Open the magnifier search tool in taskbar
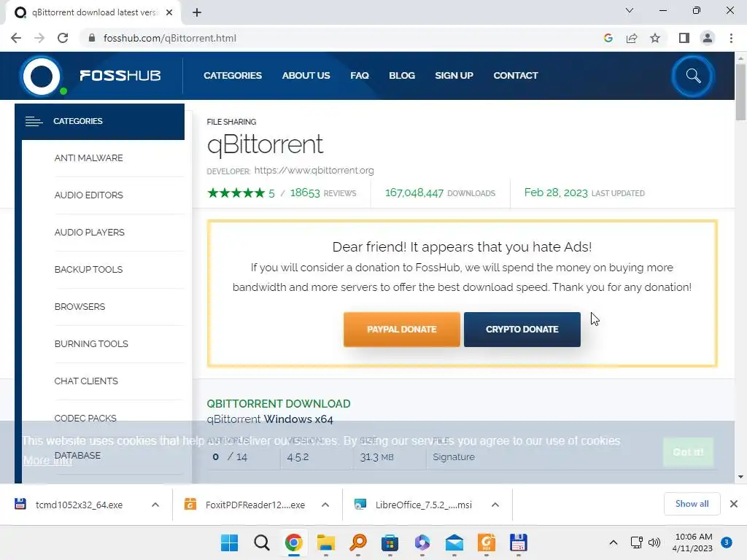The image size is (747, 560). tap(357, 542)
